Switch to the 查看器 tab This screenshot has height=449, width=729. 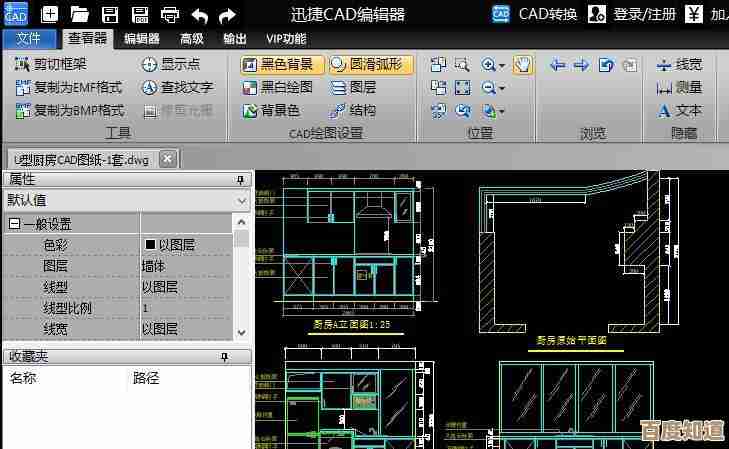tap(87, 39)
